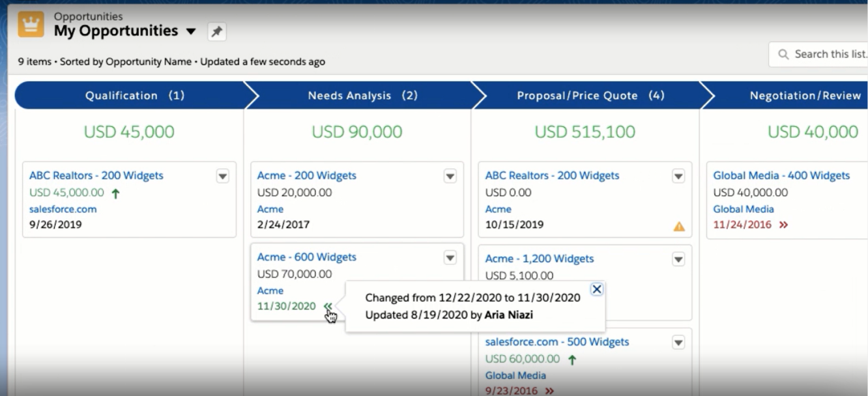Open the Global Media - 400 Widgets opportunity

pyautogui.click(x=781, y=176)
